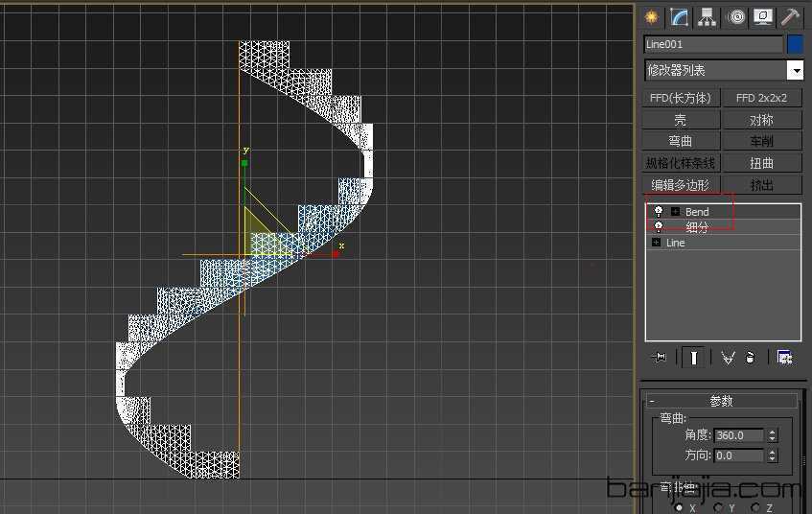Open the Create command panel tab
812x514 pixels.
pyautogui.click(x=652, y=17)
